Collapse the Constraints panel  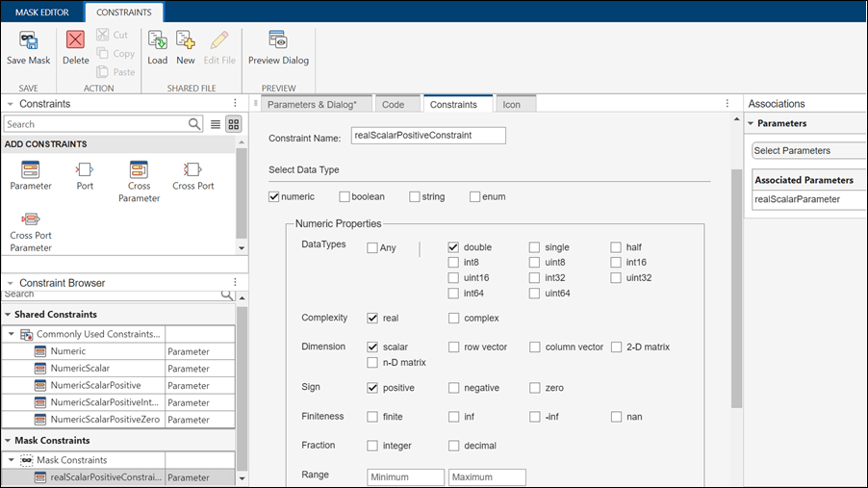point(10,104)
